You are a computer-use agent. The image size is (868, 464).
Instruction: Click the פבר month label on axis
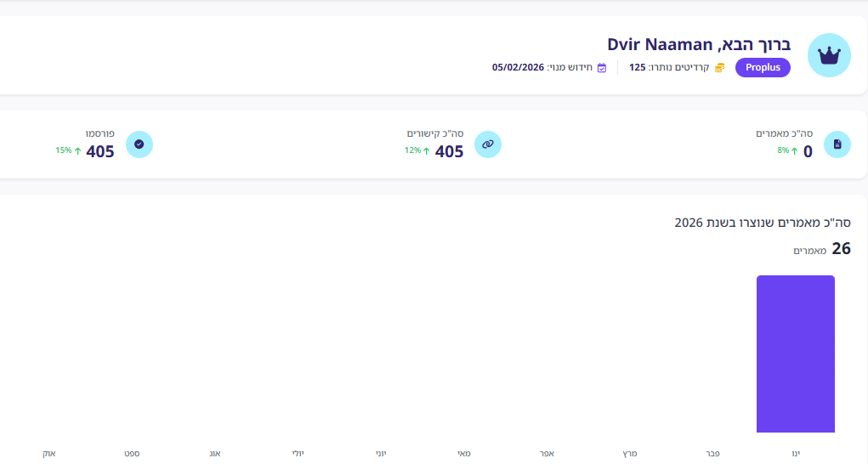click(x=712, y=454)
